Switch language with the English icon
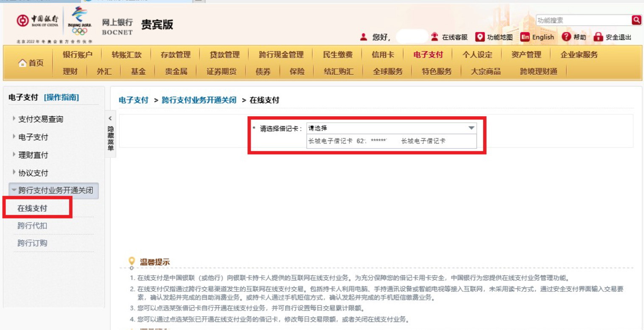The width and height of the screenshot is (644, 330). point(525,37)
